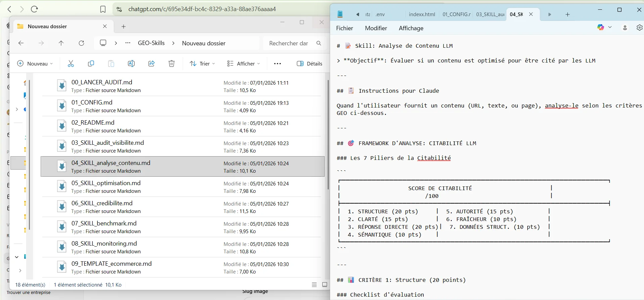Switch to list details view icon in status bar
644x300 pixels.
314,285
